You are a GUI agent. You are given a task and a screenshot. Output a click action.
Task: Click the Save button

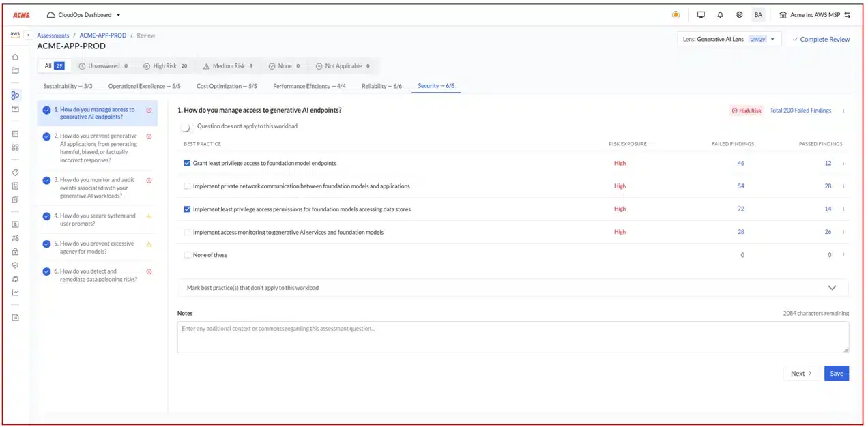(837, 374)
